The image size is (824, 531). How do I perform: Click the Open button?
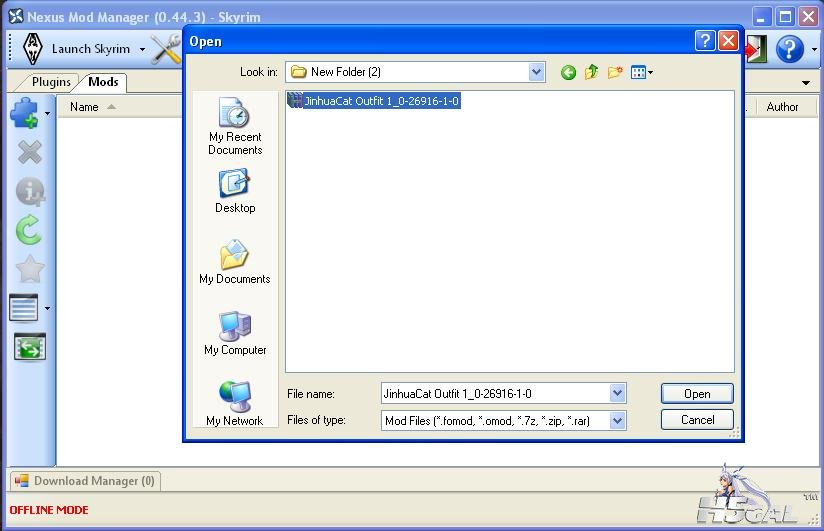[697, 394]
